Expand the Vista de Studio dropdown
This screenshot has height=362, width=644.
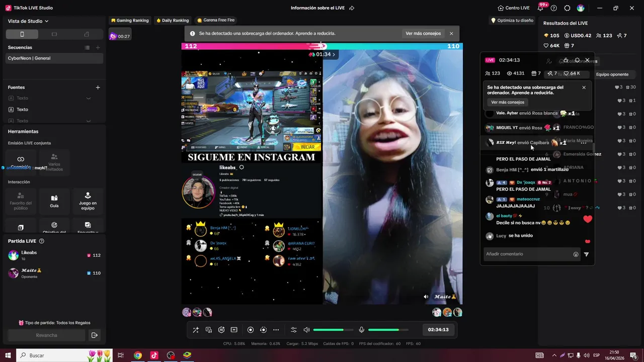click(x=28, y=21)
